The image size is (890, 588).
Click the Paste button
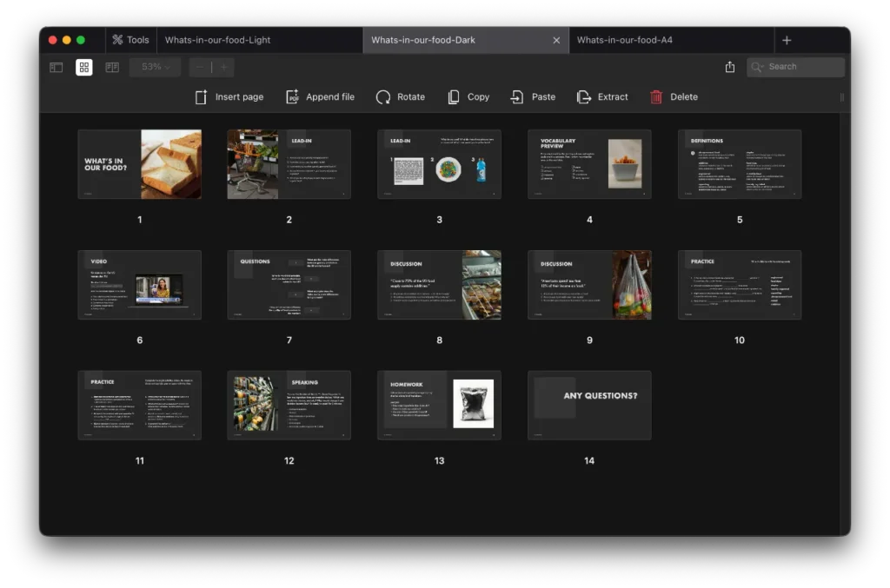[x=533, y=97]
